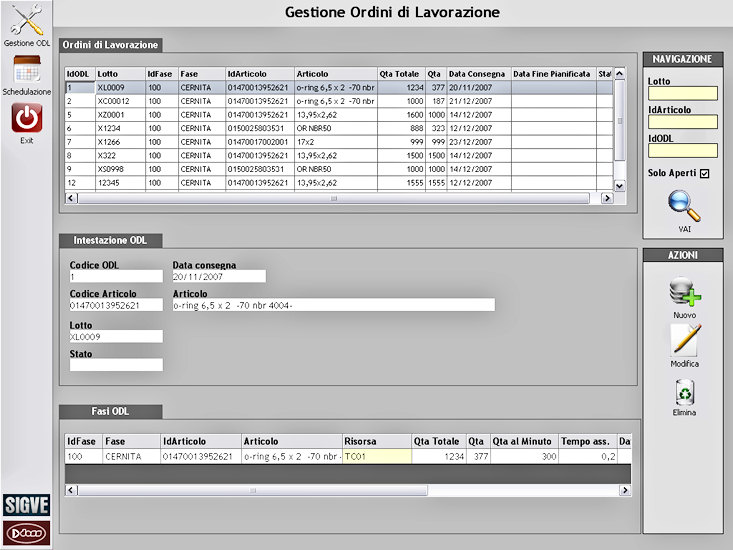The image size is (733, 550).
Task: Click Lotto column header to sort
Action: 119,74
